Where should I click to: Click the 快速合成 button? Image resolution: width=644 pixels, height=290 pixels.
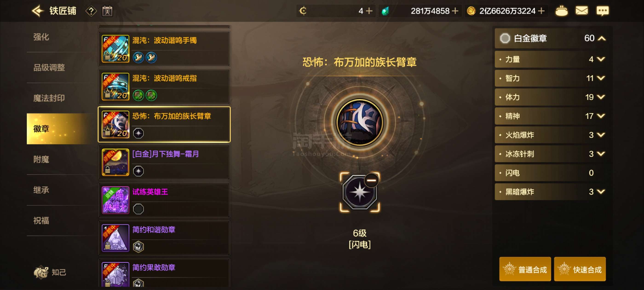click(x=580, y=269)
